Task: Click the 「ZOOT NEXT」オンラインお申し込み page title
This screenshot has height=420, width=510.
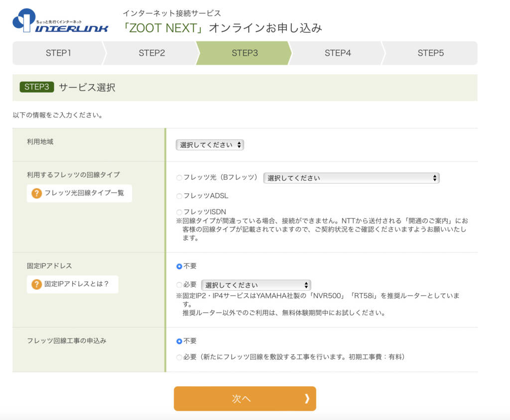Action: point(223,28)
